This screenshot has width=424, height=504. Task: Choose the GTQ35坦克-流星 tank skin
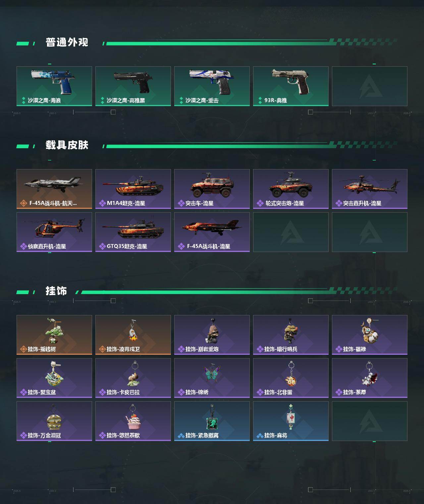133,232
